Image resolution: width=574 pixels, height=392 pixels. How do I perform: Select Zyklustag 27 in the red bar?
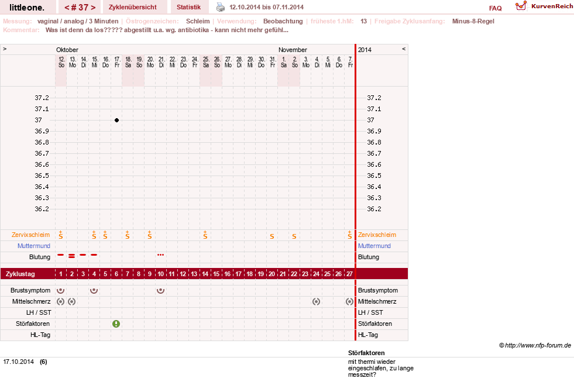(x=349, y=274)
